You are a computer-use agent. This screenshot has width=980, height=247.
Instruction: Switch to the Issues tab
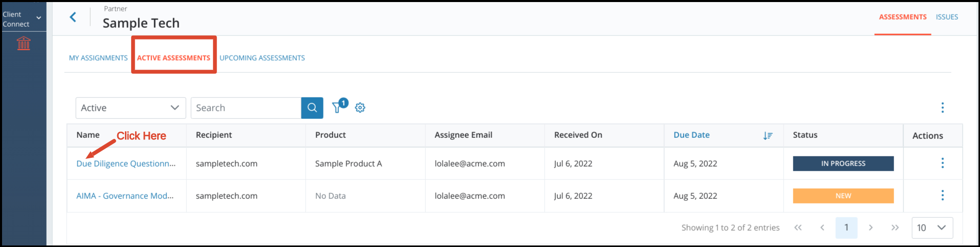tap(947, 17)
